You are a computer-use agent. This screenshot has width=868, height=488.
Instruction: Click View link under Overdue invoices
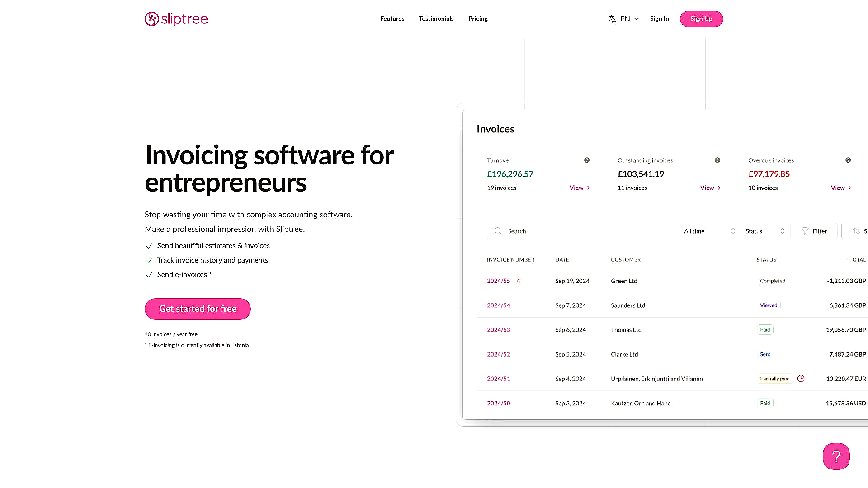(841, 188)
